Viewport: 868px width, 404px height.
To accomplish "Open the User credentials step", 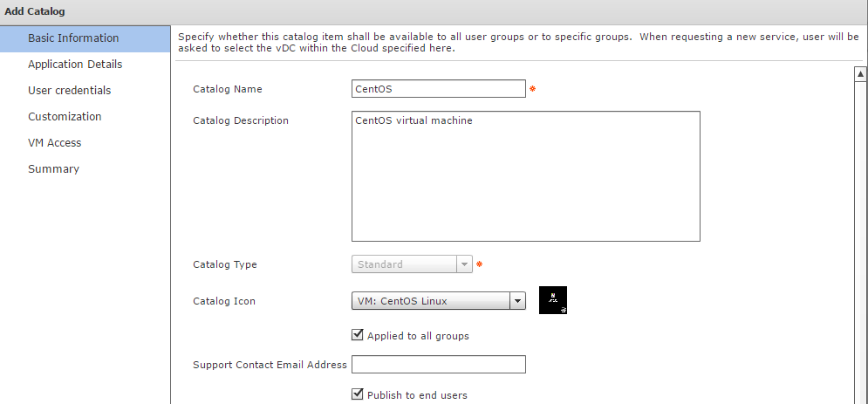I will click(x=70, y=91).
